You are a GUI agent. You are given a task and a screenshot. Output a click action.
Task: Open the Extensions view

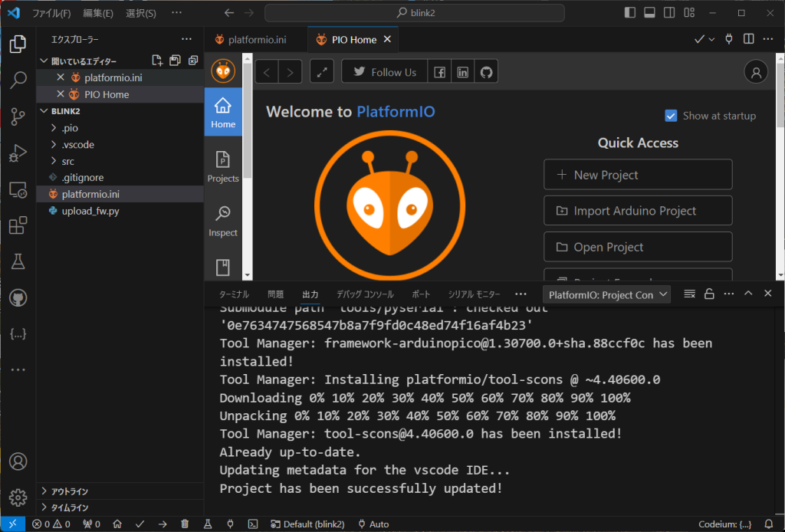tap(18, 225)
